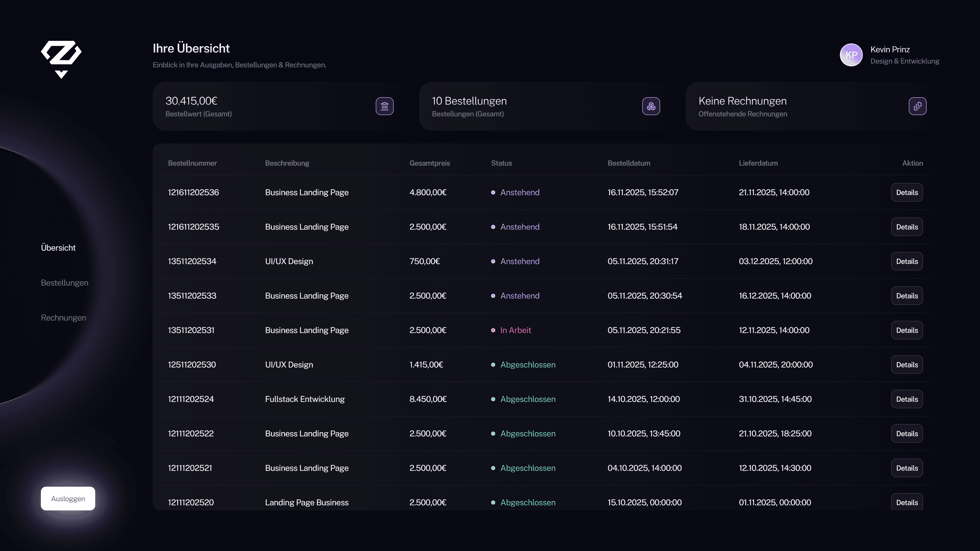This screenshot has height=551, width=980.
Task: Show Details for Fullstack Entwicklung order
Action: (906, 399)
